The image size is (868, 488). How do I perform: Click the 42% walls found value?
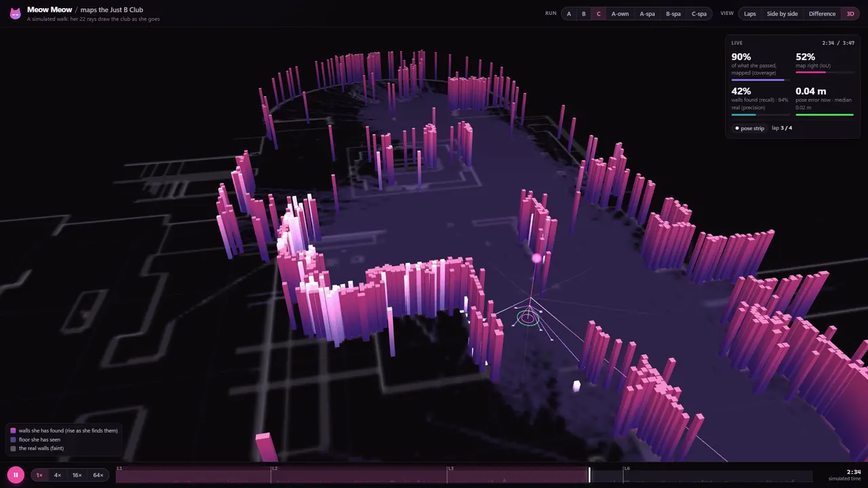pyautogui.click(x=741, y=91)
